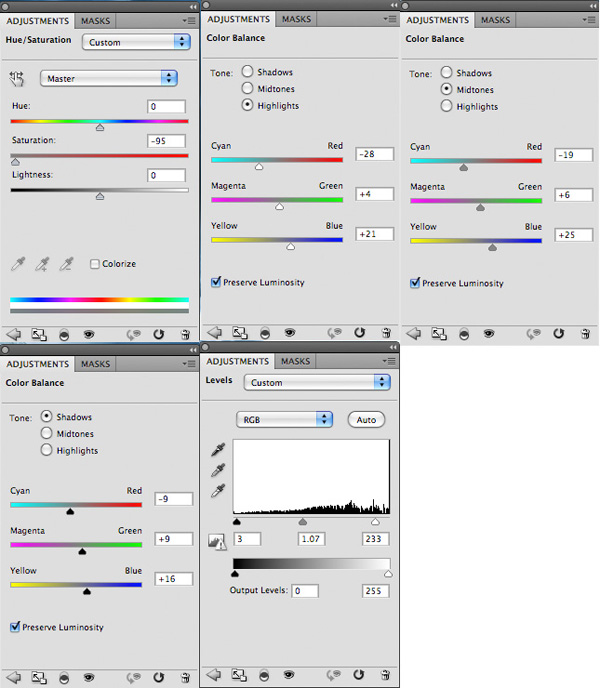Collapse the Shadows Color Balance panel with double arrows

(x=193, y=350)
